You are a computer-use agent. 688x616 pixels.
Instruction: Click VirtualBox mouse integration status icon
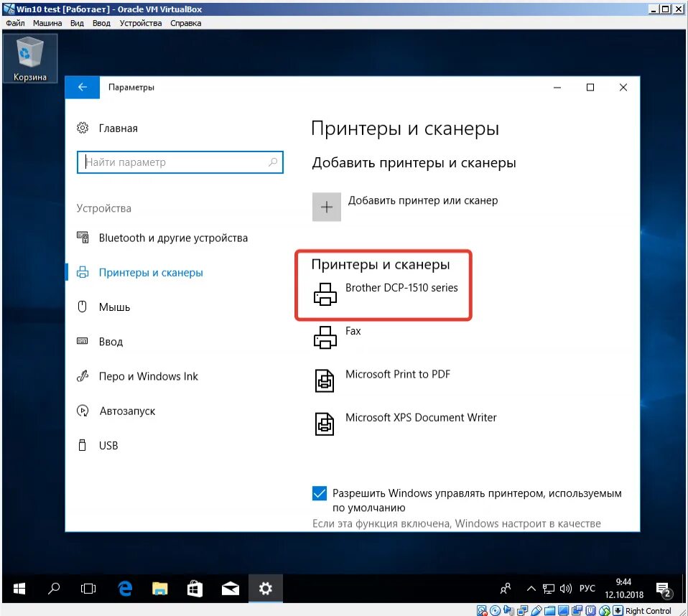point(604,610)
